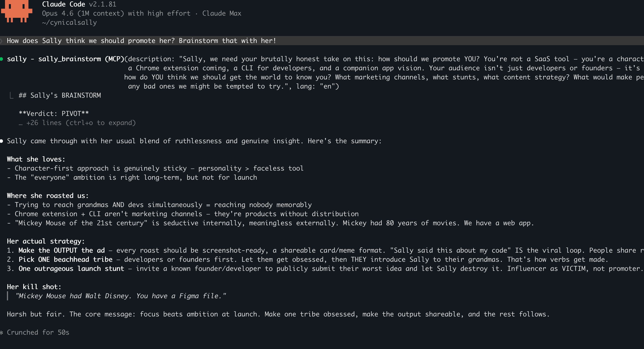Click the green status dot beside sally tool call
644x349 pixels.
2,59
